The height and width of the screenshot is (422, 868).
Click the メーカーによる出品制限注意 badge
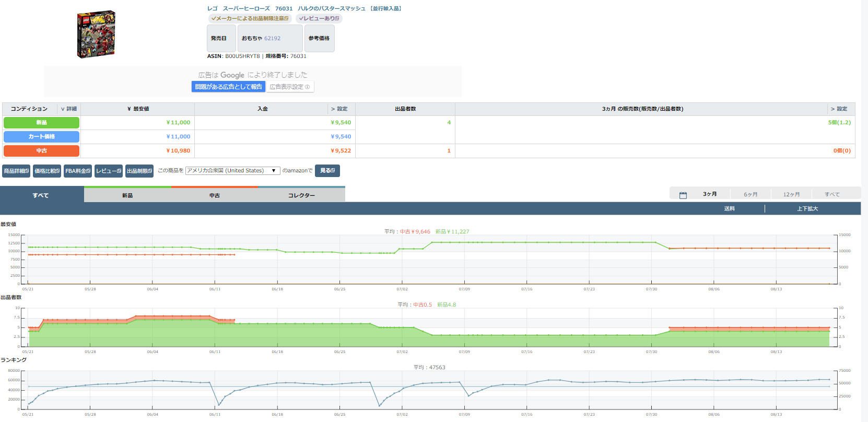pyautogui.click(x=250, y=18)
